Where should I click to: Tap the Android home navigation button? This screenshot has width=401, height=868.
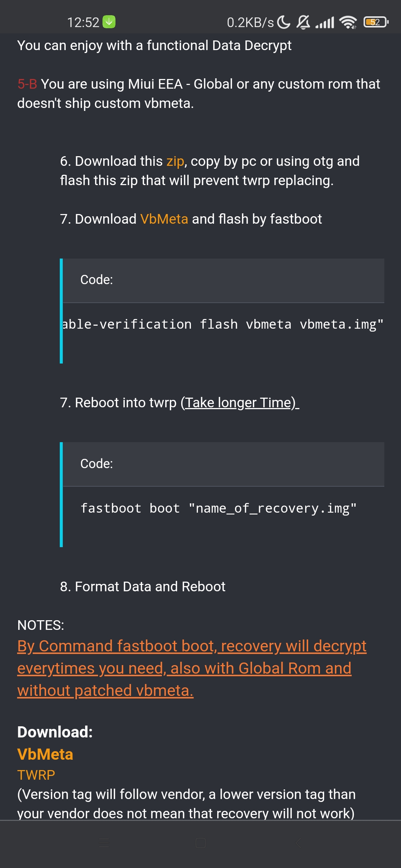(200, 843)
